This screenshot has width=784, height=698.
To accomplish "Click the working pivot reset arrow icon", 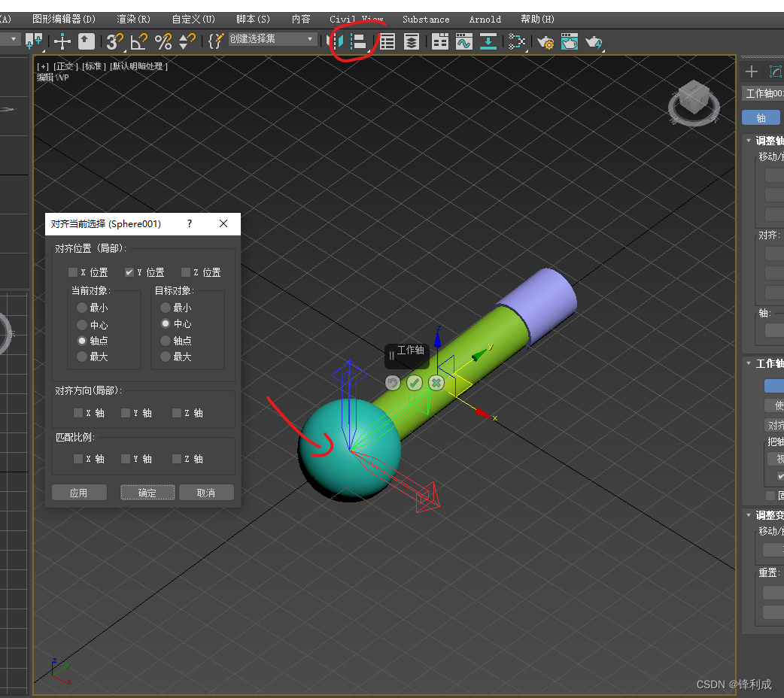I will coord(393,383).
